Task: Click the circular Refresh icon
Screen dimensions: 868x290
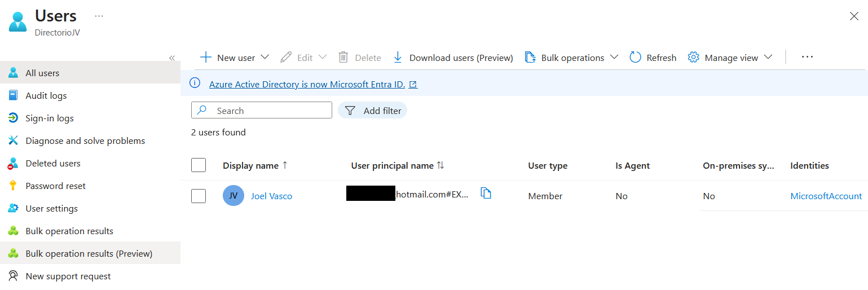Action: 635,58
